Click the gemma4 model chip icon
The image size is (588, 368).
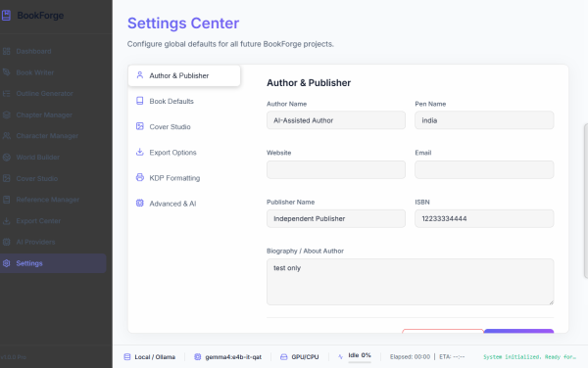click(x=198, y=357)
